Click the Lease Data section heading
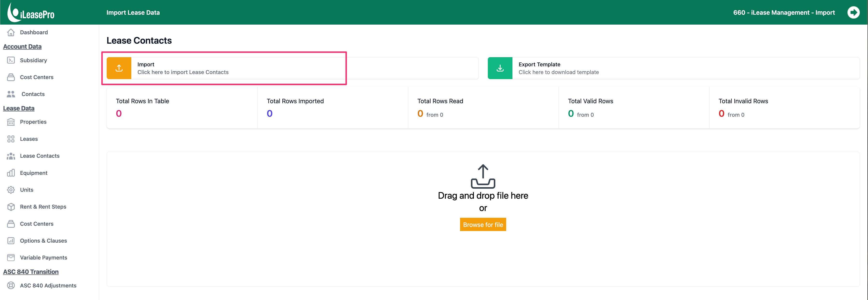Screen dimensions: 868x300 click(19, 108)
